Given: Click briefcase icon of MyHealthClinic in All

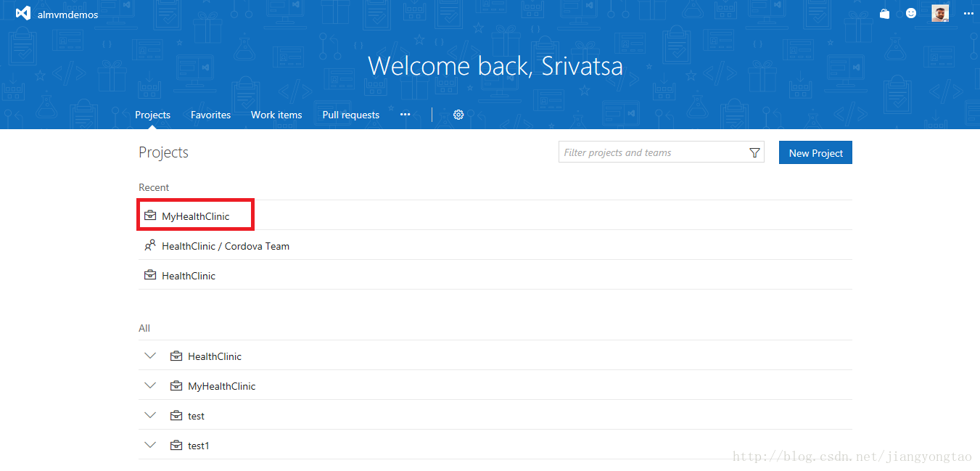Looking at the screenshot, I should 176,385.
